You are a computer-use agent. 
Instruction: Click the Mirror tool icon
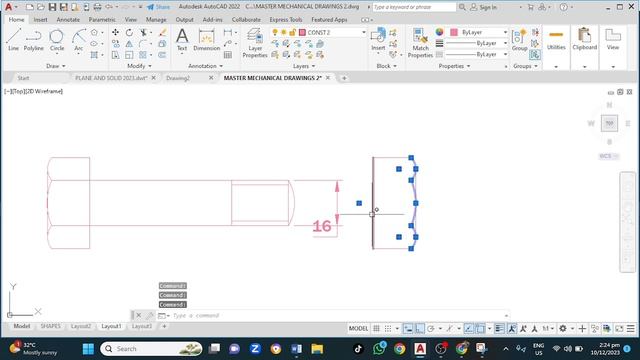click(129, 44)
